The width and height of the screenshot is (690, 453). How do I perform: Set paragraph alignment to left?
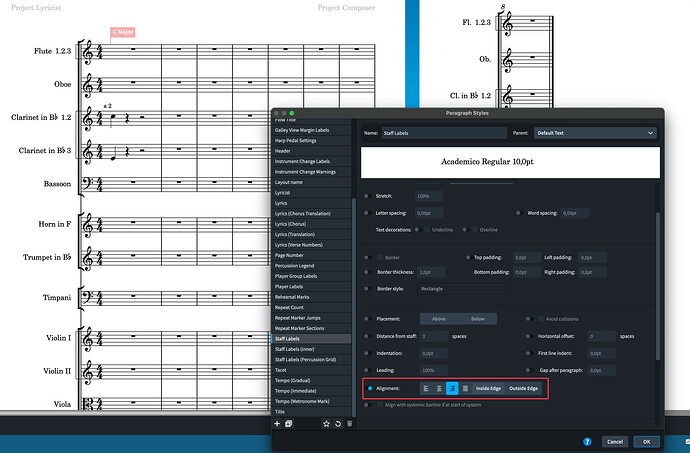click(426, 388)
